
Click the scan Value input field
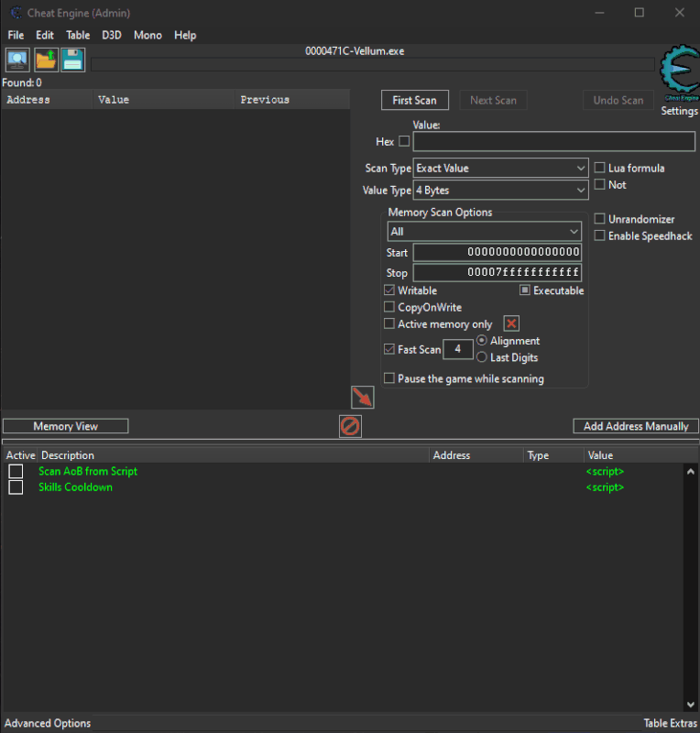click(x=554, y=141)
